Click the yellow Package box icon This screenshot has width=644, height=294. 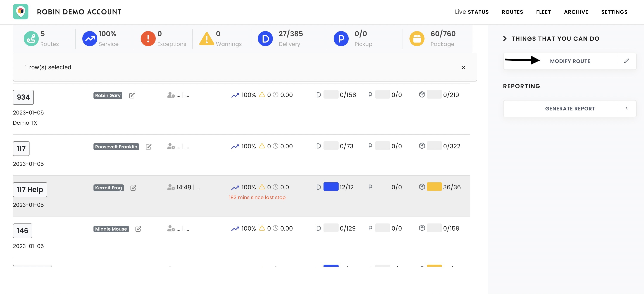point(417,39)
